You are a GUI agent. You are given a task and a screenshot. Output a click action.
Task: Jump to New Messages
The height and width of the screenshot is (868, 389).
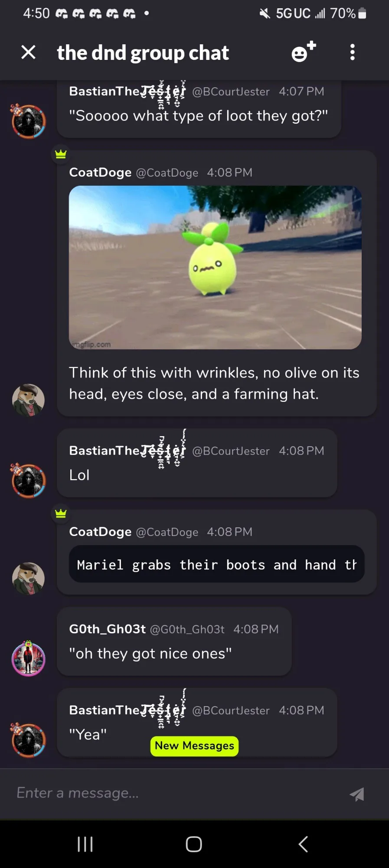[194, 746]
